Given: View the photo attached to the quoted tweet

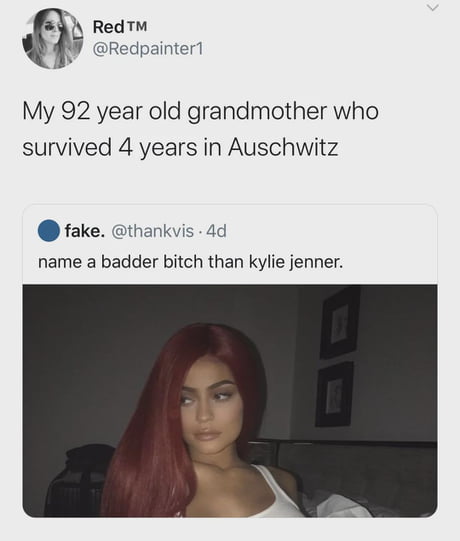Looking at the screenshot, I should tap(230, 401).
